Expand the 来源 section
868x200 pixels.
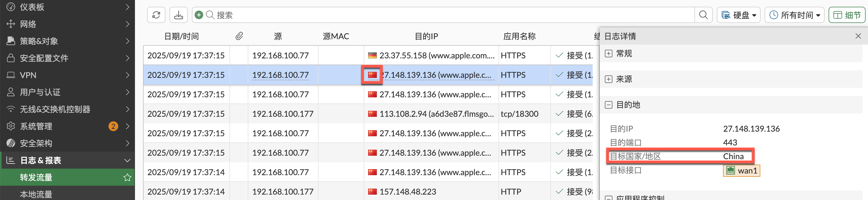[608, 79]
